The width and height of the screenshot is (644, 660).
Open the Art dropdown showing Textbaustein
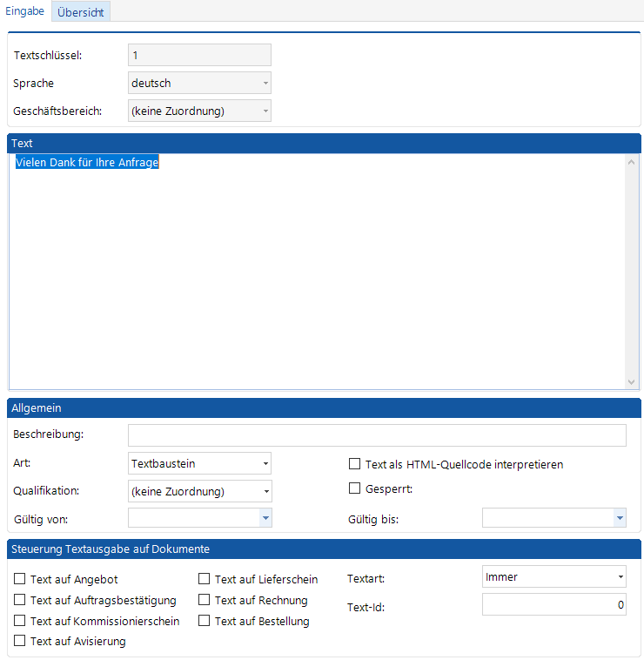[x=199, y=463]
